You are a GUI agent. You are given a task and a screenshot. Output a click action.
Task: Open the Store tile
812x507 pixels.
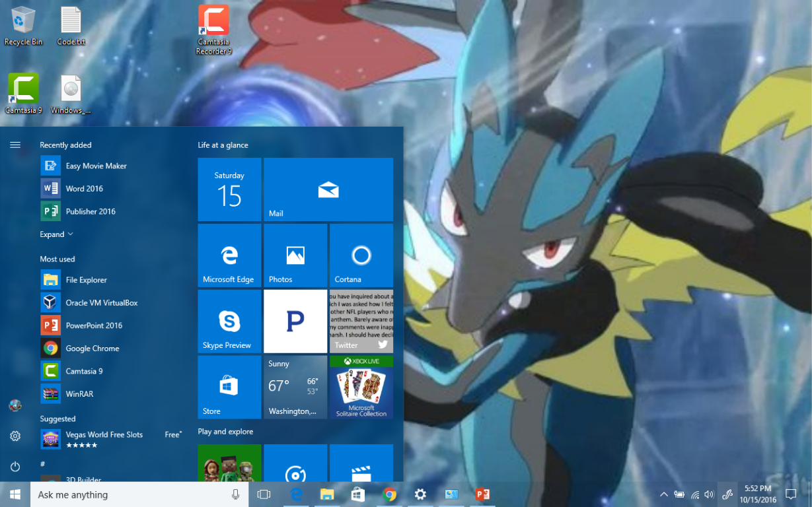[229, 388]
